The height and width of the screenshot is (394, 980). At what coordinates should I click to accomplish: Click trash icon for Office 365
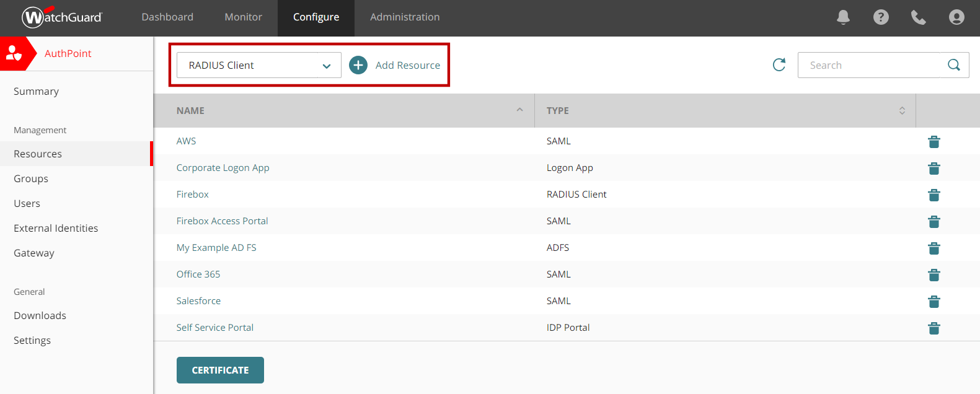click(x=934, y=275)
